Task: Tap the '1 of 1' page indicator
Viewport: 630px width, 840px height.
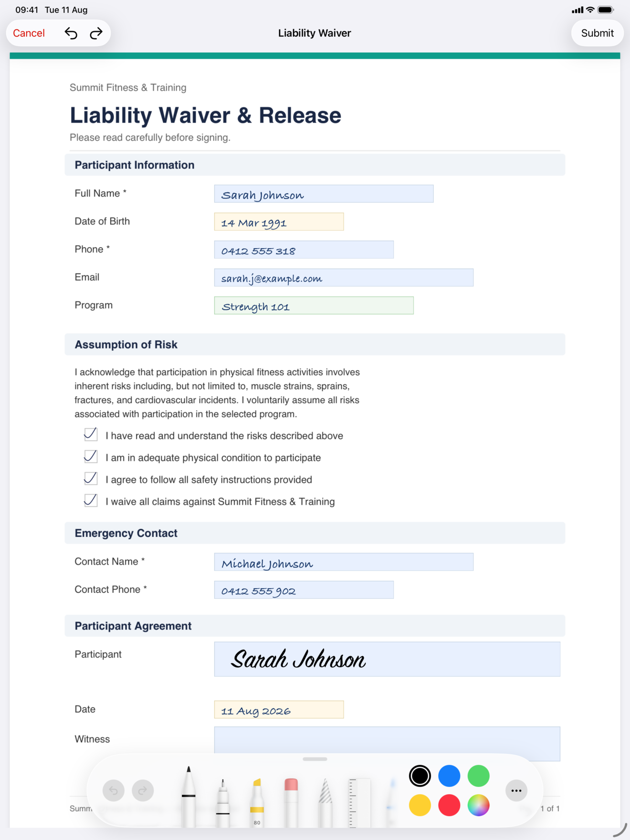Action: coord(550,808)
